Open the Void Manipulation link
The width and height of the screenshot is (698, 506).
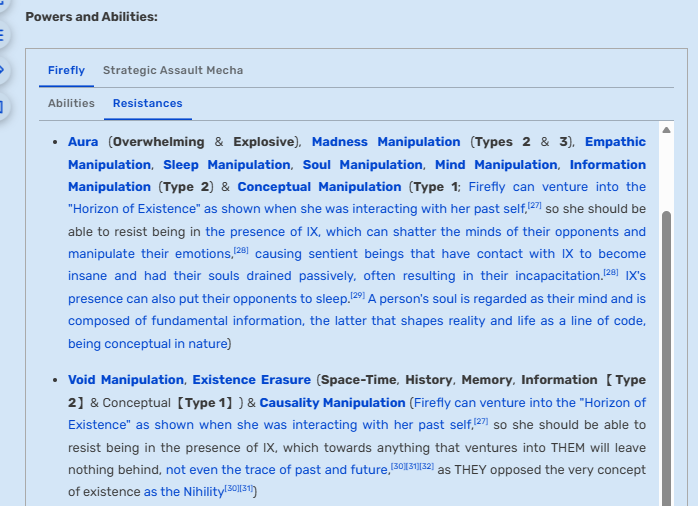click(126, 380)
